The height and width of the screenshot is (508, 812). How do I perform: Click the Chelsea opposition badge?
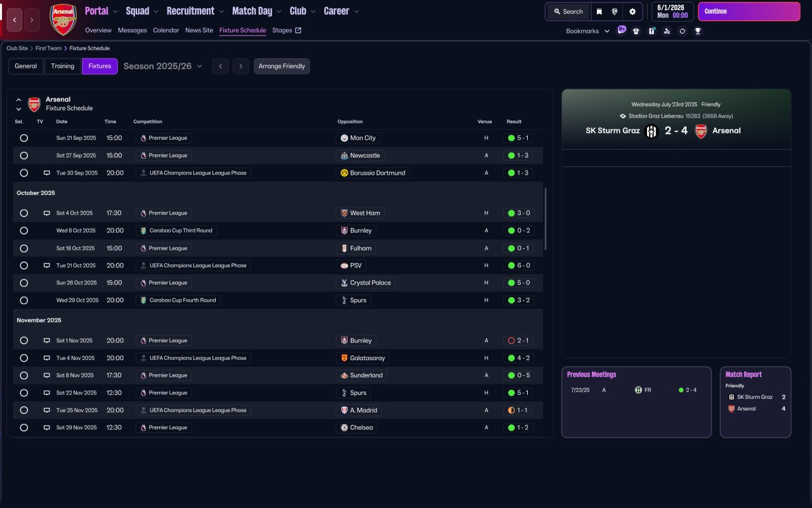344,427
